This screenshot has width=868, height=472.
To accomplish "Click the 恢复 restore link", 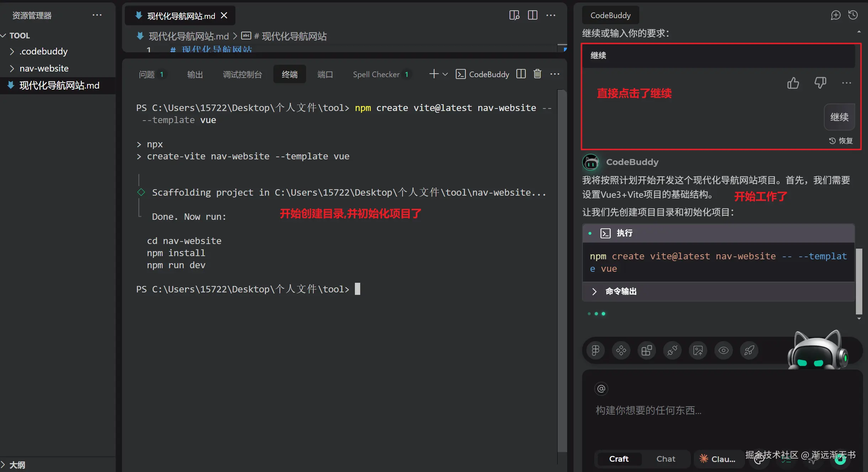I will [x=841, y=141].
